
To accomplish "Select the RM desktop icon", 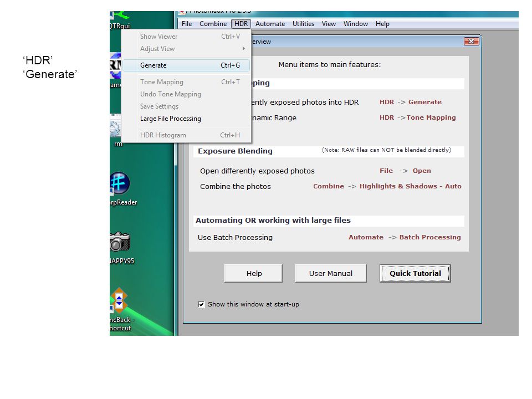I will click(x=115, y=65).
